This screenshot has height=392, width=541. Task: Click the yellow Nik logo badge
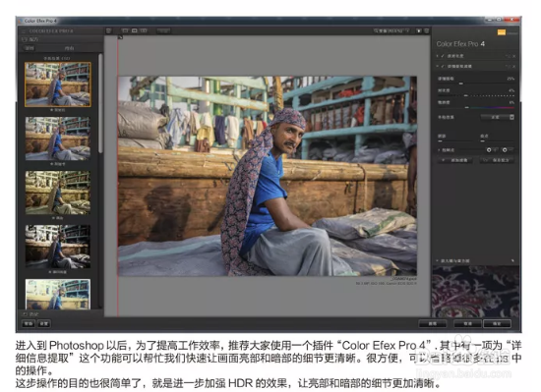[x=502, y=32]
